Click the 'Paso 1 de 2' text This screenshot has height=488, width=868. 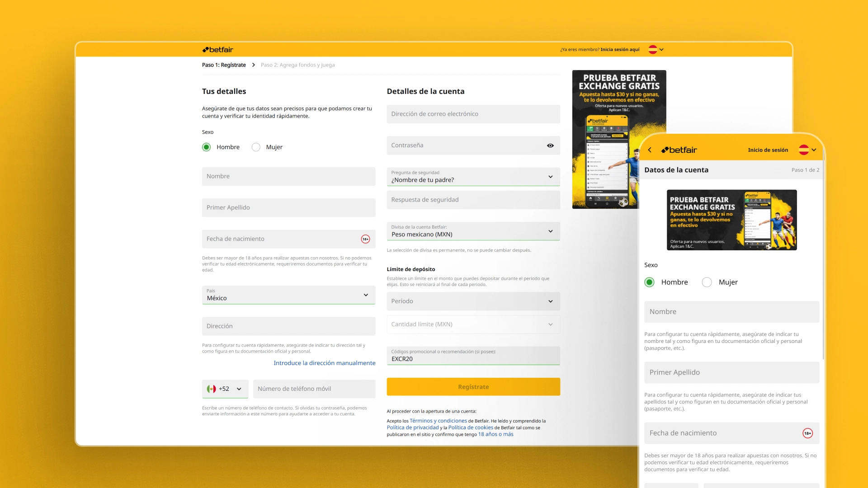point(805,170)
